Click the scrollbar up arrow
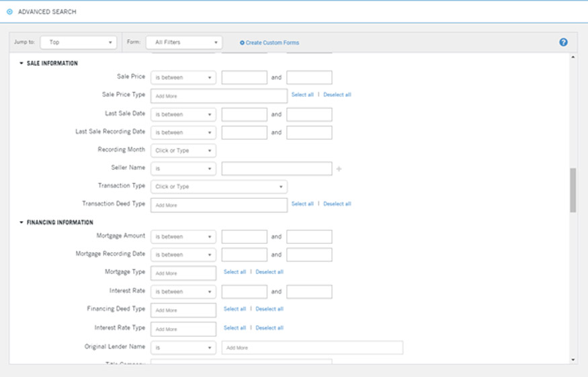Screen dimensions: 588x377 click(573, 57)
